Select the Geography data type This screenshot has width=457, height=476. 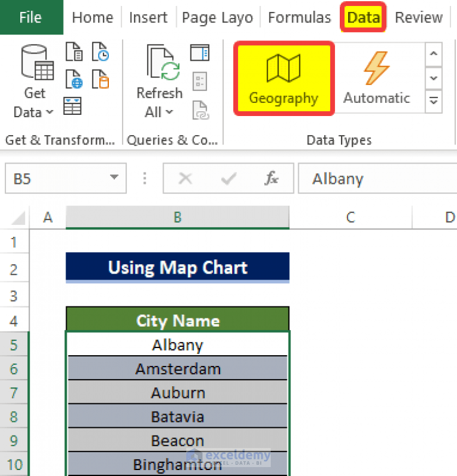[x=284, y=77]
